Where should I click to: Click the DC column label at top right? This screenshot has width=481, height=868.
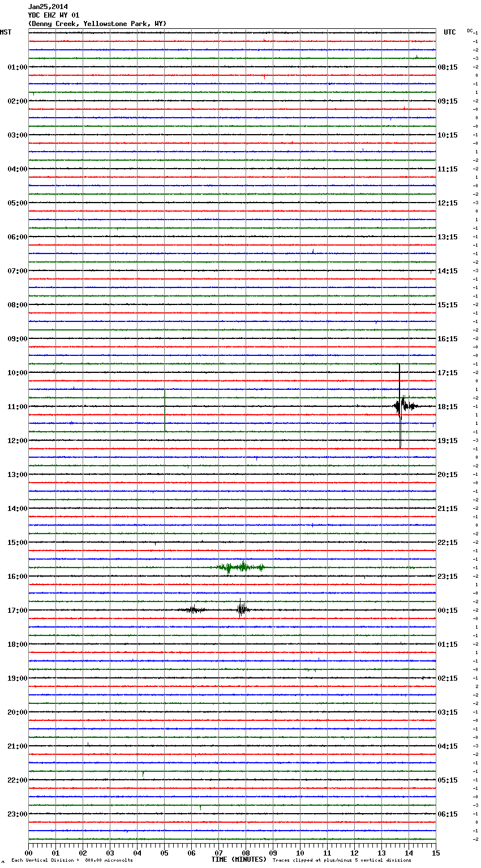coord(470,31)
